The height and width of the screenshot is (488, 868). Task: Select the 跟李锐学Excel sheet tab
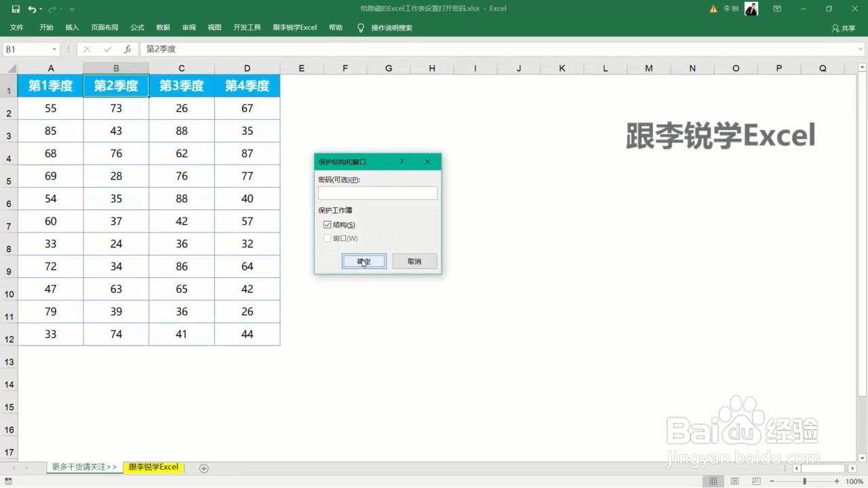(x=154, y=467)
